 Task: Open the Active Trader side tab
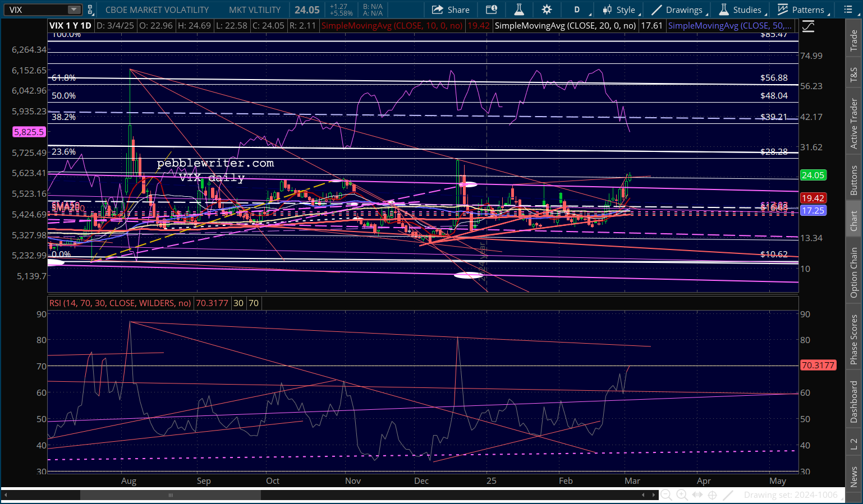pos(853,123)
